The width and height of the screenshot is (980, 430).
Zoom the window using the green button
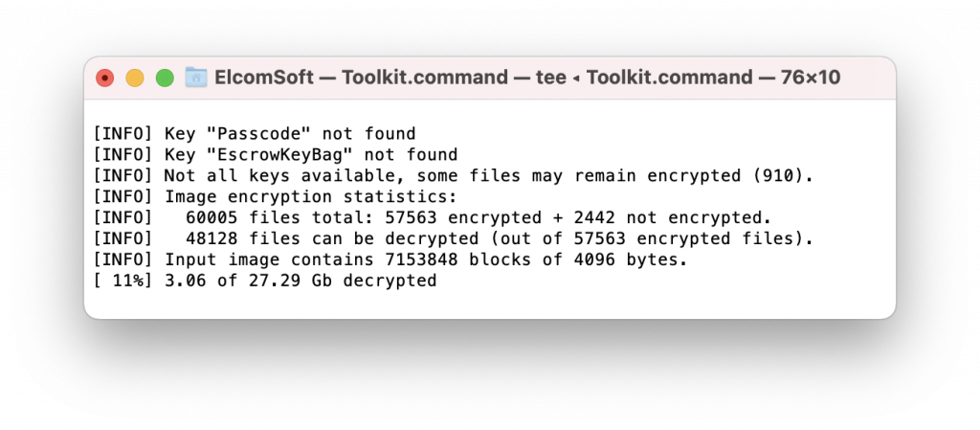click(x=165, y=79)
